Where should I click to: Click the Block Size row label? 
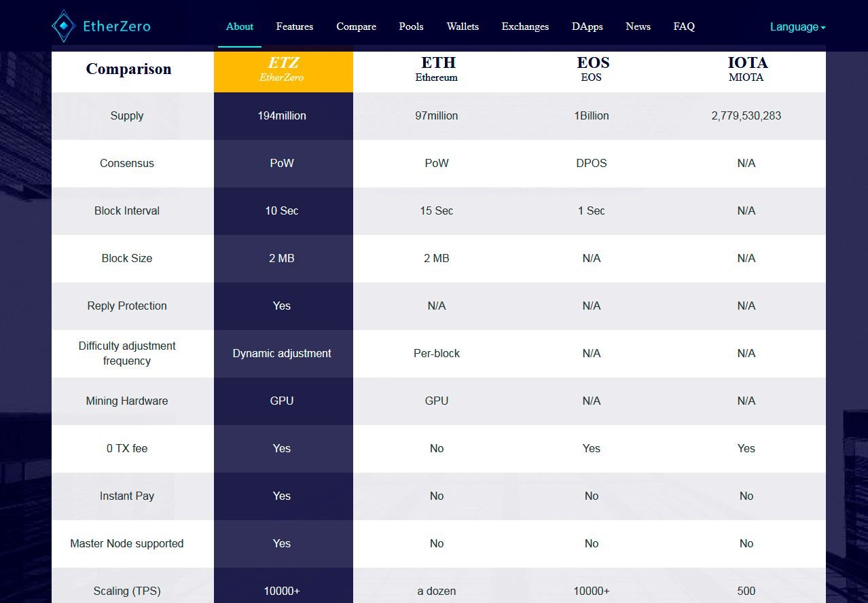[127, 259]
